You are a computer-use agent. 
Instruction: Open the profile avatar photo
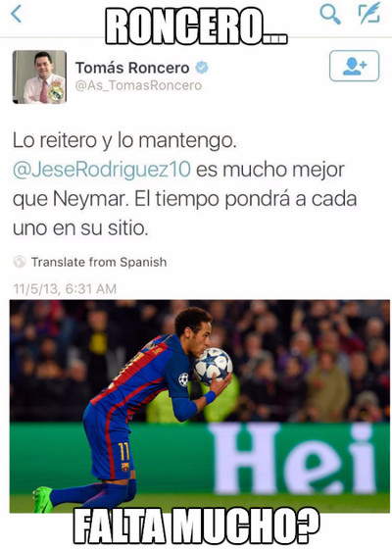[40, 76]
